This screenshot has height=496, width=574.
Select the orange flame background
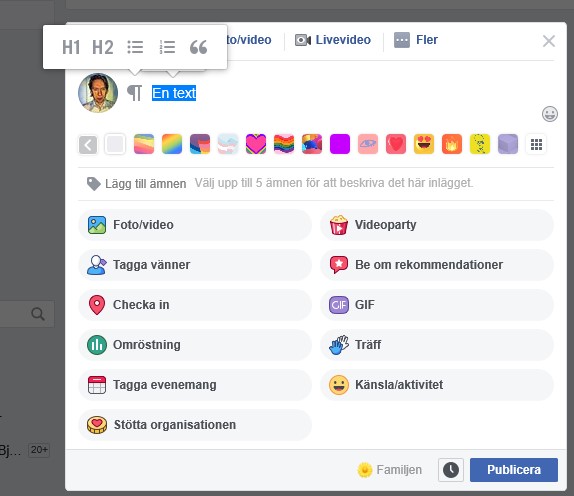coord(452,144)
